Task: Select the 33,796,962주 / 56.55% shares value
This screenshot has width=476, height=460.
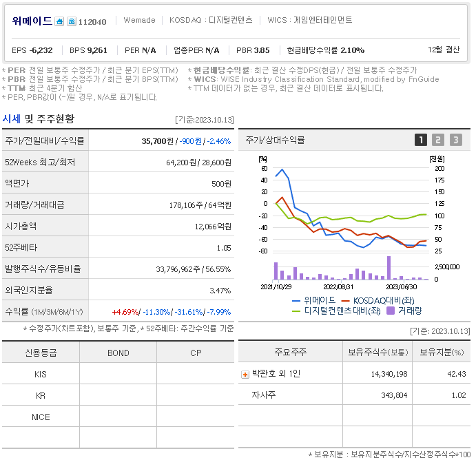Action: coord(194,269)
